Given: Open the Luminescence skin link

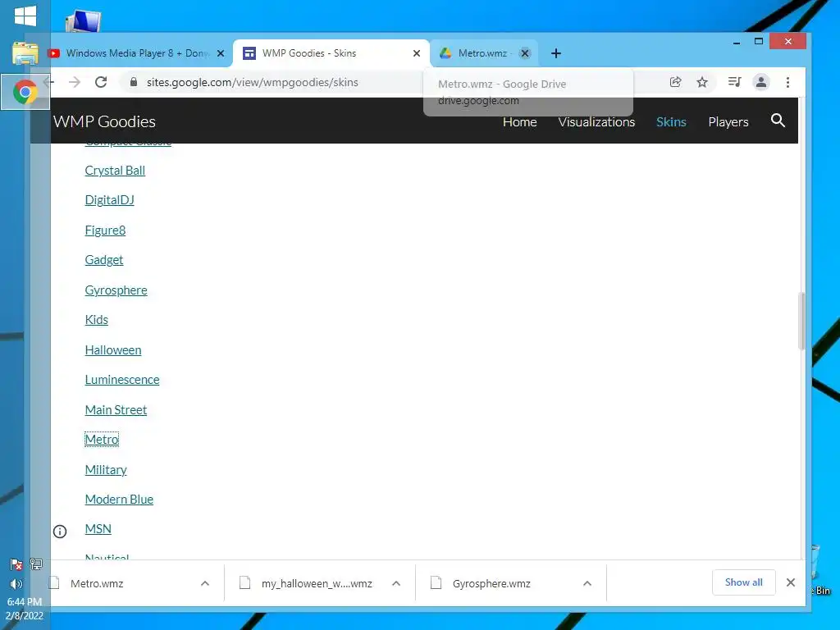Looking at the screenshot, I should click(122, 379).
